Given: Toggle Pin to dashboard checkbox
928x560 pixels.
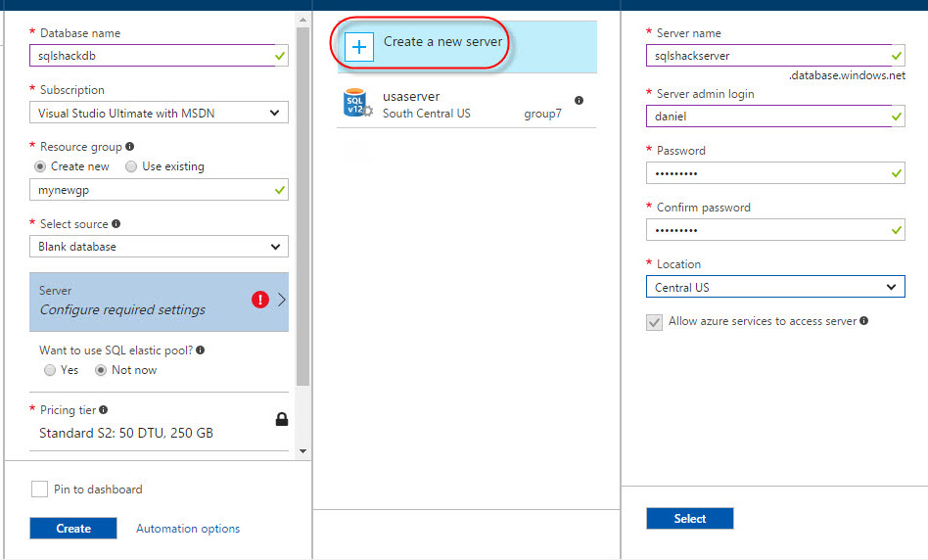Looking at the screenshot, I should (x=40, y=489).
